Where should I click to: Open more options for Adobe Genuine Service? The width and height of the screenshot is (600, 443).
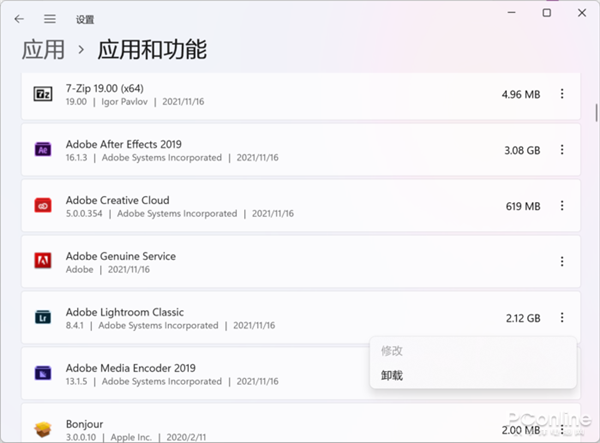click(x=562, y=261)
